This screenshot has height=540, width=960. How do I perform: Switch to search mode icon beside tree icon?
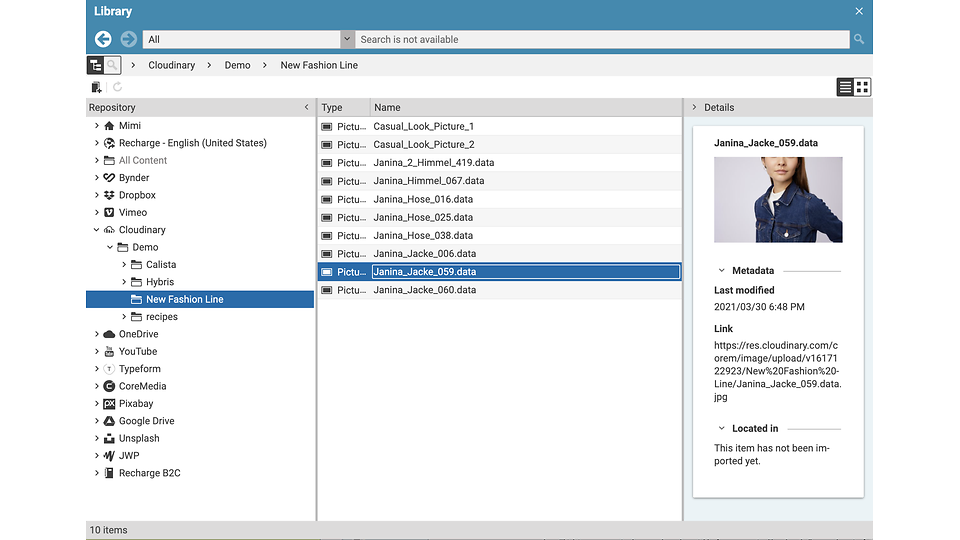pyautogui.click(x=112, y=65)
